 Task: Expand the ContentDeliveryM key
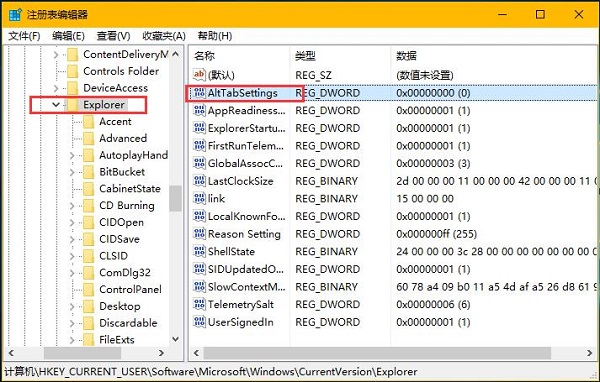[56, 55]
